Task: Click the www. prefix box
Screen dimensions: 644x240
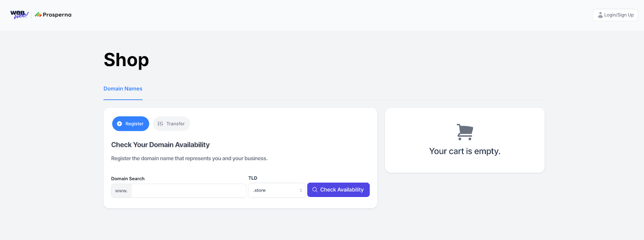Action: pyautogui.click(x=121, y=191)
